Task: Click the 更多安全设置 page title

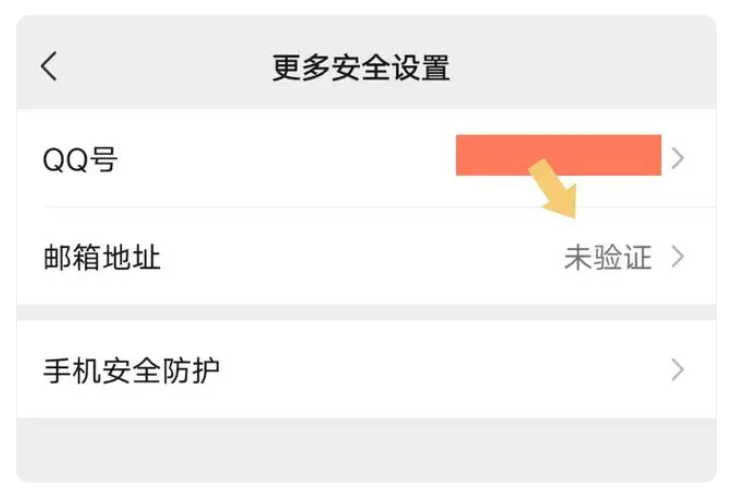Action: tap(361, 68)
